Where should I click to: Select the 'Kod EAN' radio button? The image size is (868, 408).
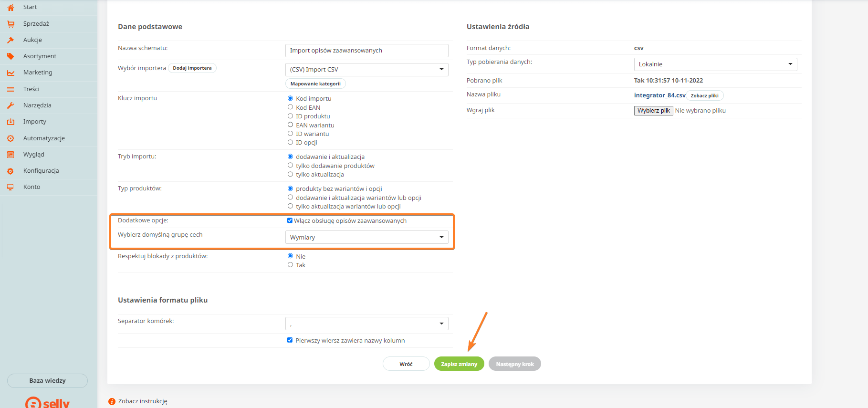290,107
